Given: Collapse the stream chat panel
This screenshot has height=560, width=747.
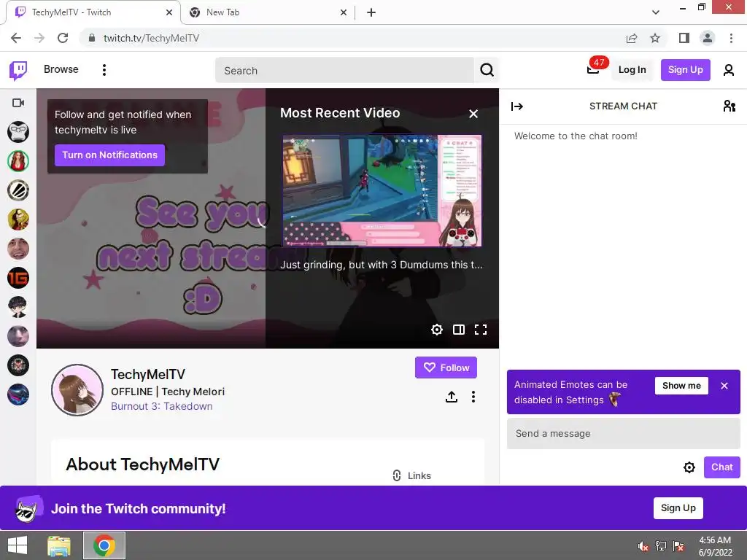Looking at the screenshot, I should click(517, 106).
